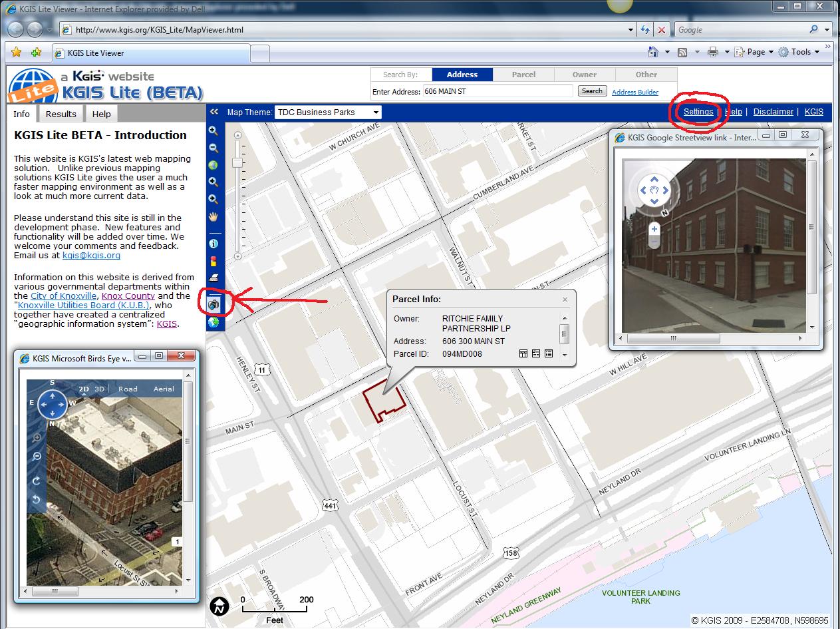Click the KGIS link in header

point(814,112)
